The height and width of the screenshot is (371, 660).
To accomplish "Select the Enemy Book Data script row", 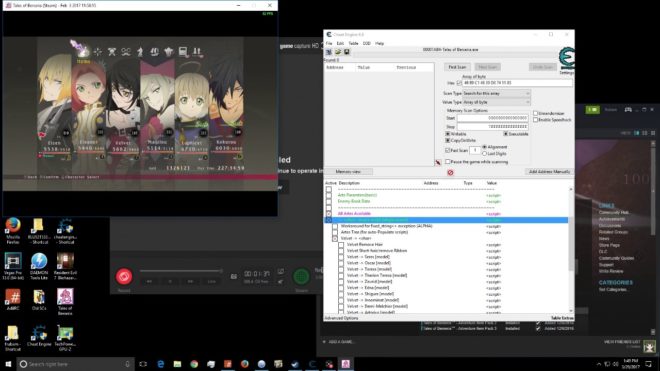I will click(354, 201).
